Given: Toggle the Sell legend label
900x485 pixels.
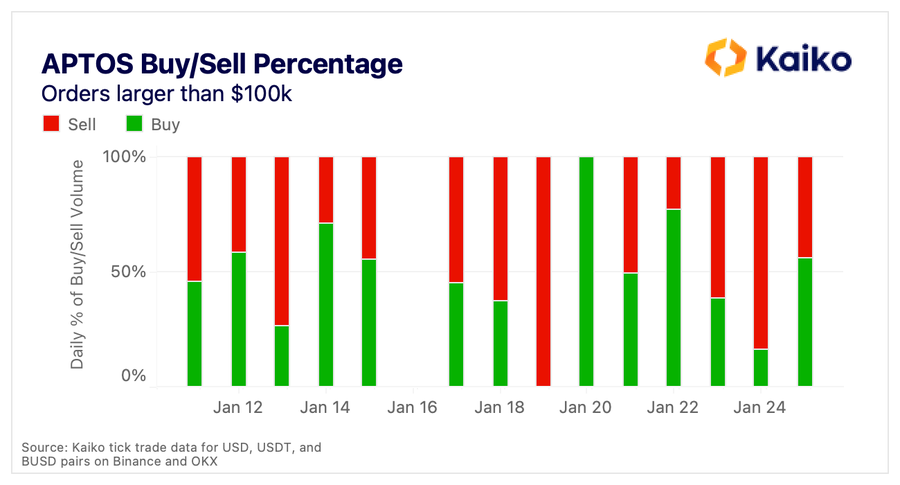Looking at the screenshot, I should 82,125.
